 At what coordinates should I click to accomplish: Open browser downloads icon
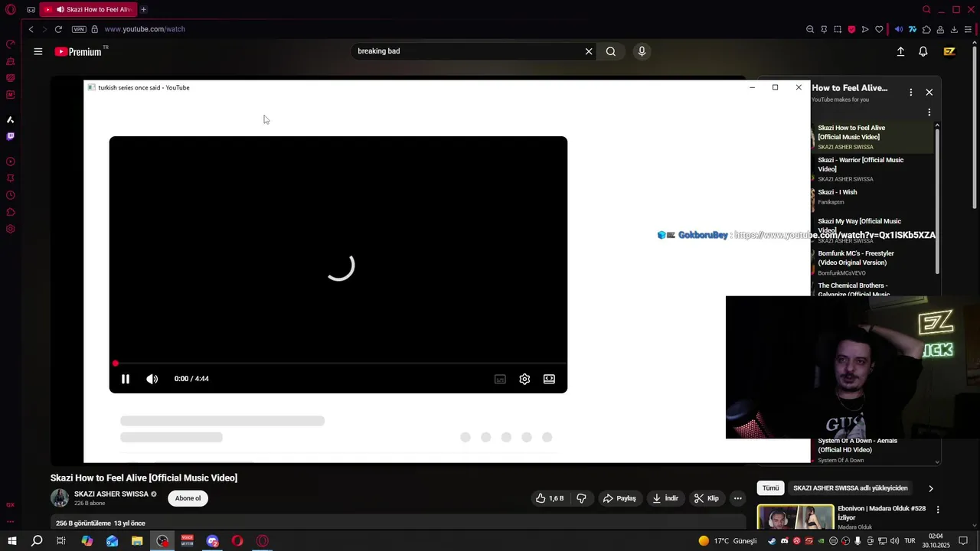(x=954, y=29)
